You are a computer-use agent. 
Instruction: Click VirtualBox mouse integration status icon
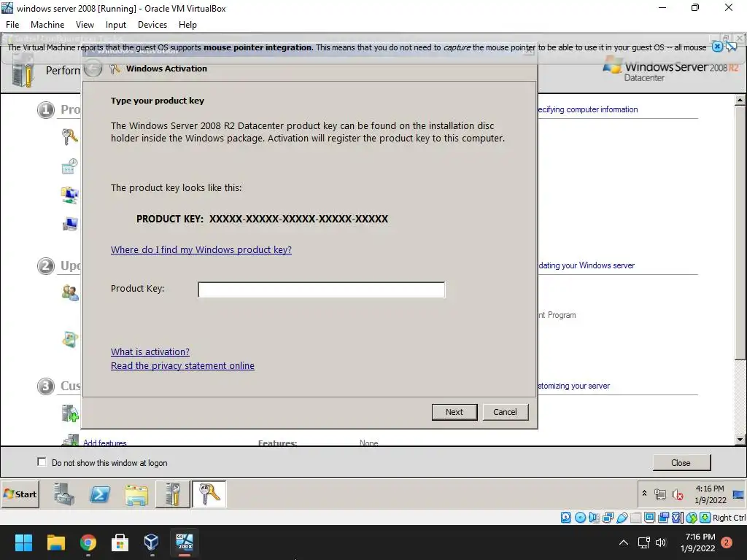[692, 518]
